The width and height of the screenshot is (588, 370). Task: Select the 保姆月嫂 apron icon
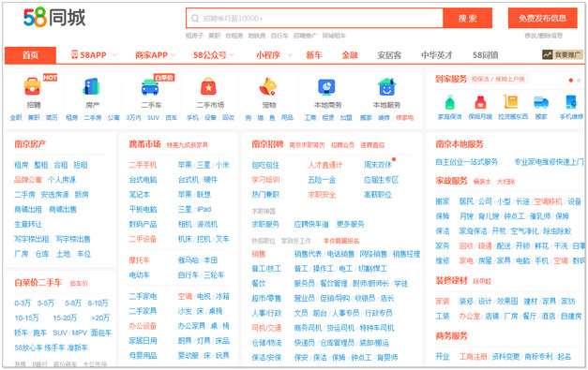pyautogui.click(x=480, y=102)
